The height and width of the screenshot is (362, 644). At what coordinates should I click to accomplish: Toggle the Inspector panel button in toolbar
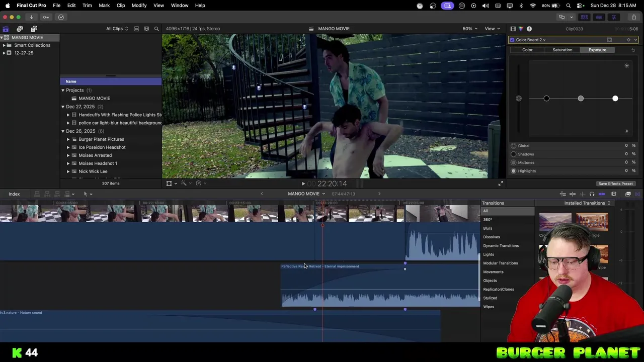(613, 17)
